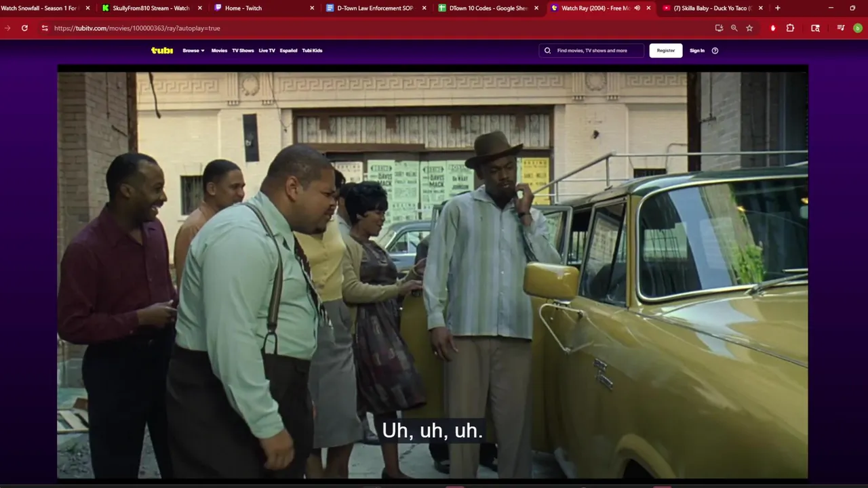The width and height of the screenshot is (868, 488).
Task: Close the SkullyFrom810 Stream tab
Action: 199,8
